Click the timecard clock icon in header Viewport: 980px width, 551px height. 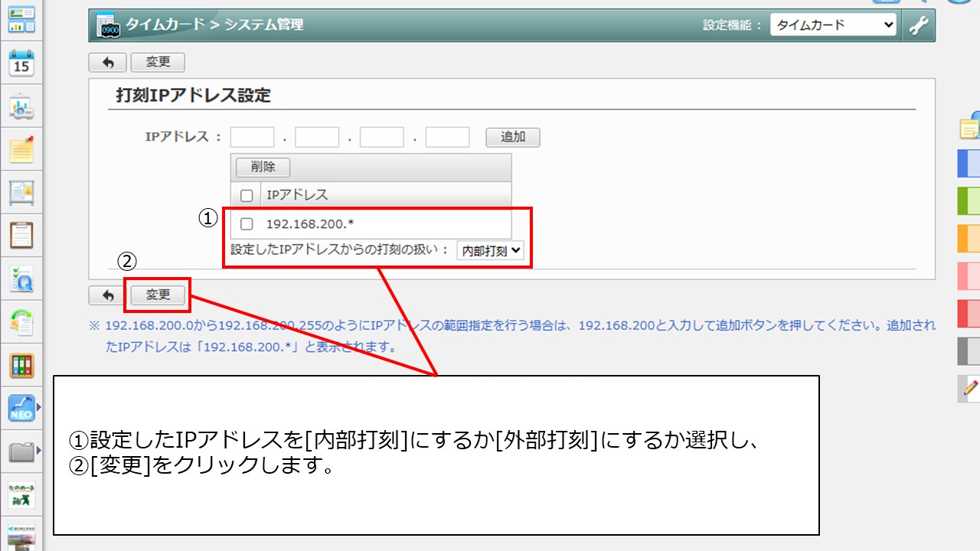click(x=108, y=25)
